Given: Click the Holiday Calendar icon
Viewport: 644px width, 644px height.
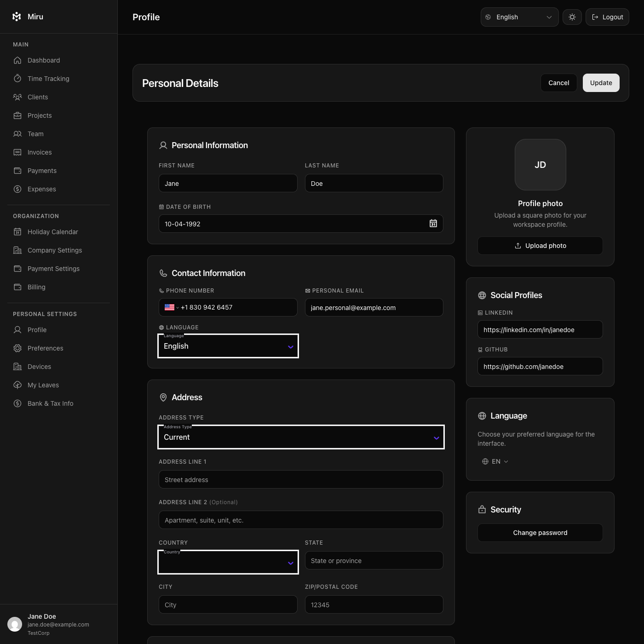Looking at the screenshot, I should 17,231.
